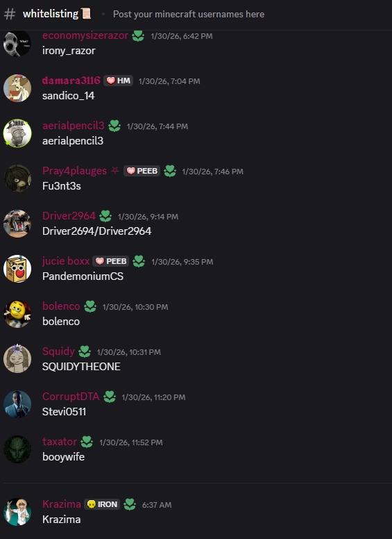The image size is (392, 539).
Task: Open Krazima's avatar picture
Action: 17,512
